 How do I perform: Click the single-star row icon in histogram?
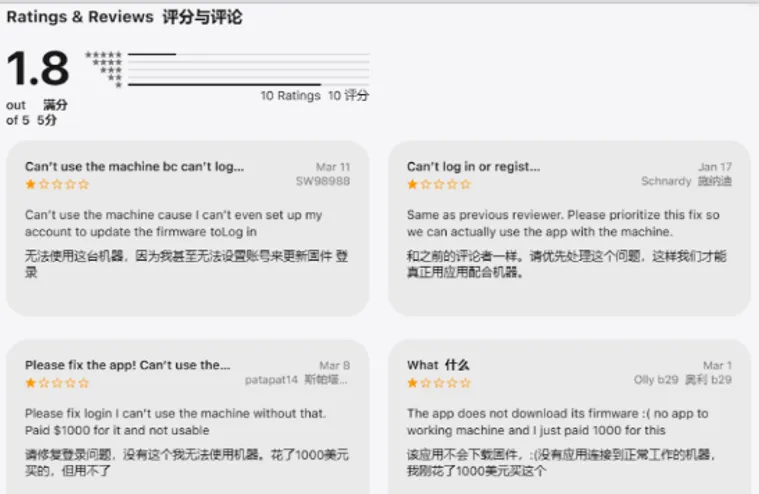[119, 85]
